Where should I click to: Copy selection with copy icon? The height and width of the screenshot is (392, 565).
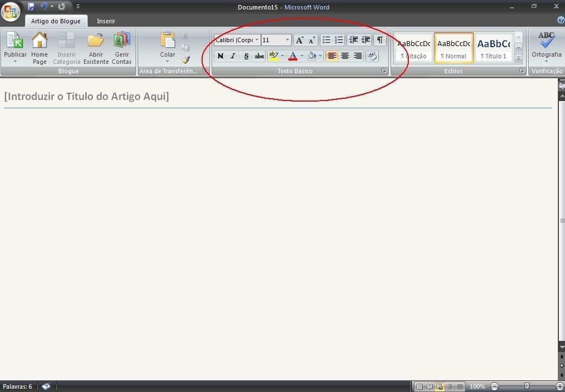[x=185, y=48]
